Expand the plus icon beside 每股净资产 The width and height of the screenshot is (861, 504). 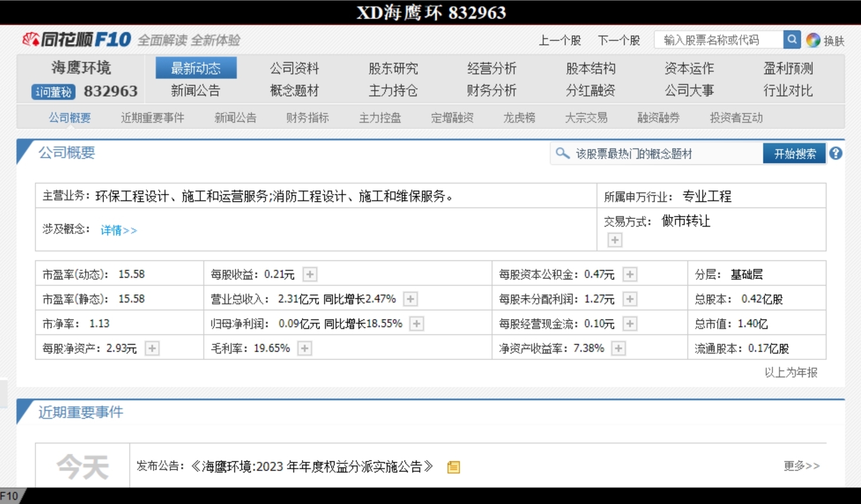click(152, 348)
